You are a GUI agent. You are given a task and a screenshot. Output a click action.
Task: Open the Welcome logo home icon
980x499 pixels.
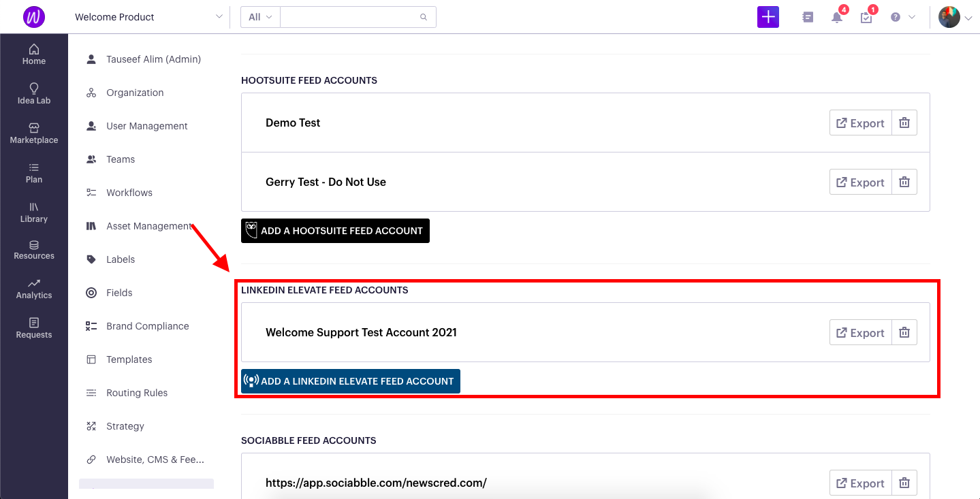(x=34, y=17)
